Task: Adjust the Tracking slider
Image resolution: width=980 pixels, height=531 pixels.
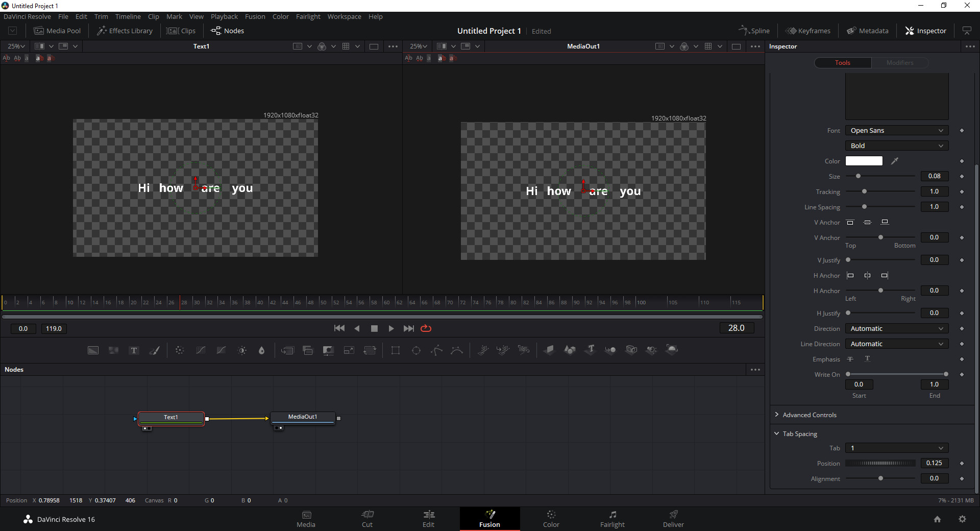Action: click(x=880, y=191)
